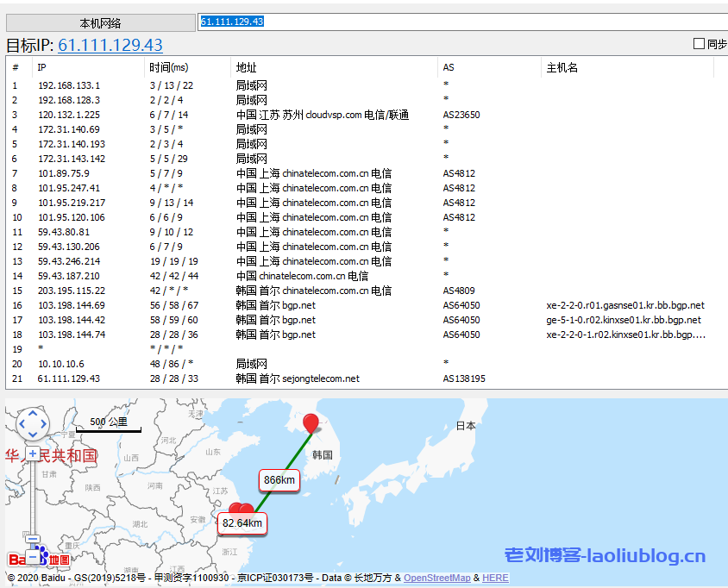Click the 地址 column header

(x=247, y=67)
